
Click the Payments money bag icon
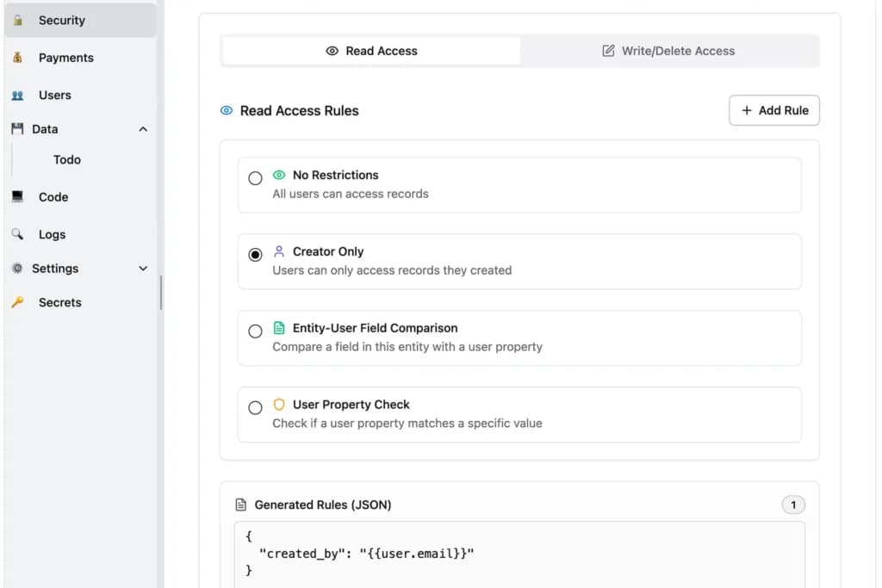click(x=17, y=58)
